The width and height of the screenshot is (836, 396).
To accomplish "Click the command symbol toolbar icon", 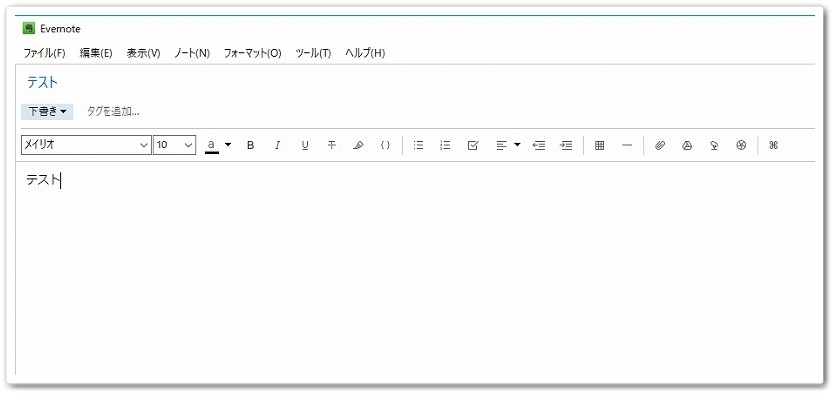I will (x=774, y=145).
